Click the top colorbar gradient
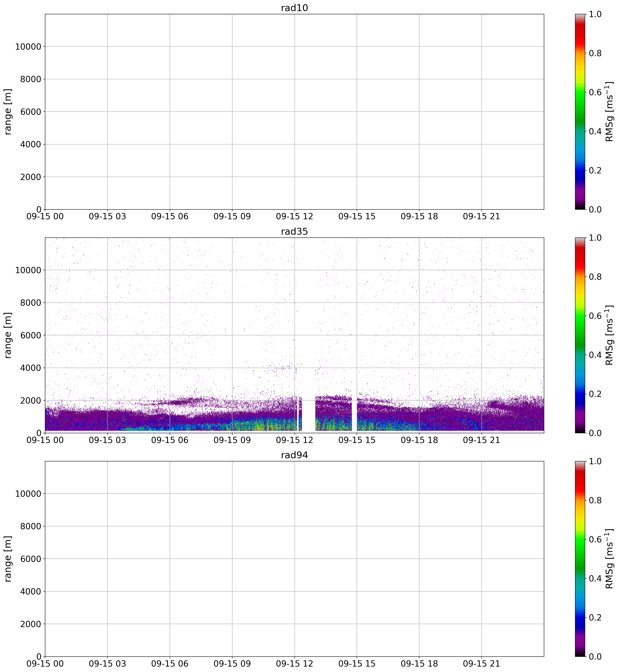619x672 pixels. [580, 111]
